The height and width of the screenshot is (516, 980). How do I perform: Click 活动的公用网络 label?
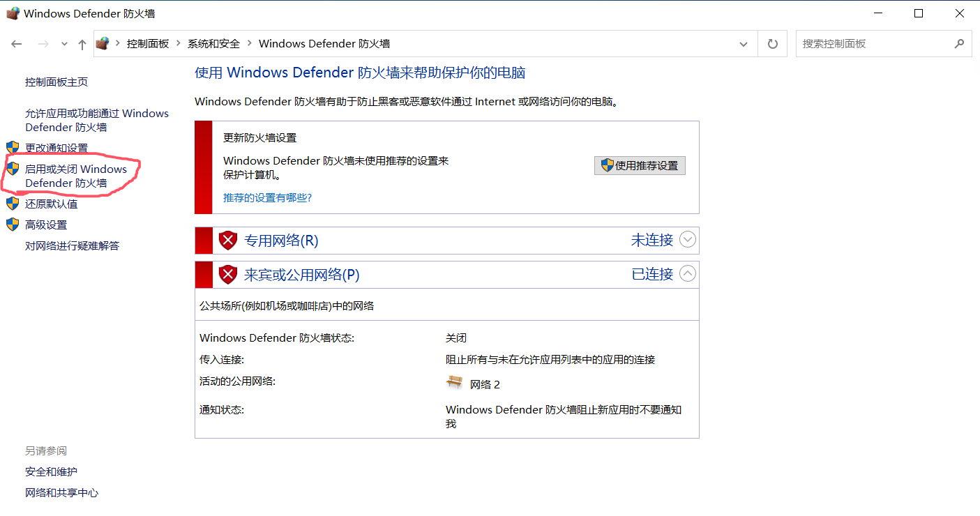tap(237, 381)
